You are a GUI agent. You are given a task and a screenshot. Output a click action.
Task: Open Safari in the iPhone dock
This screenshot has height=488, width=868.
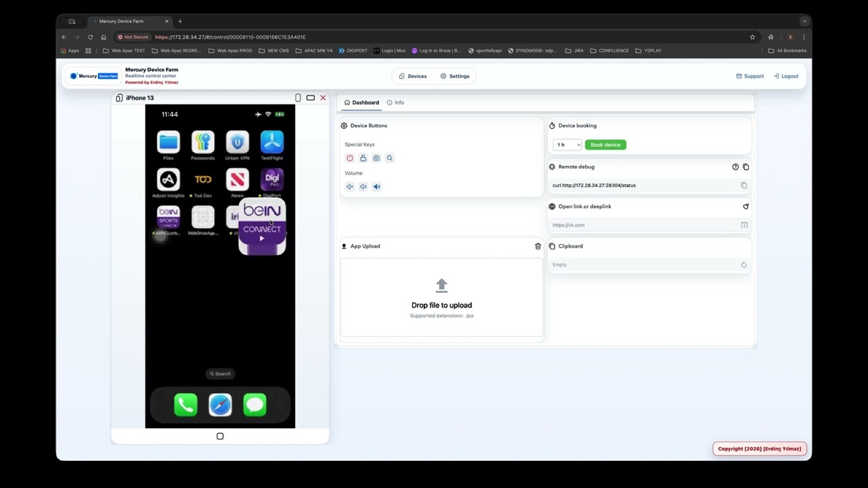tap(220, 404)
